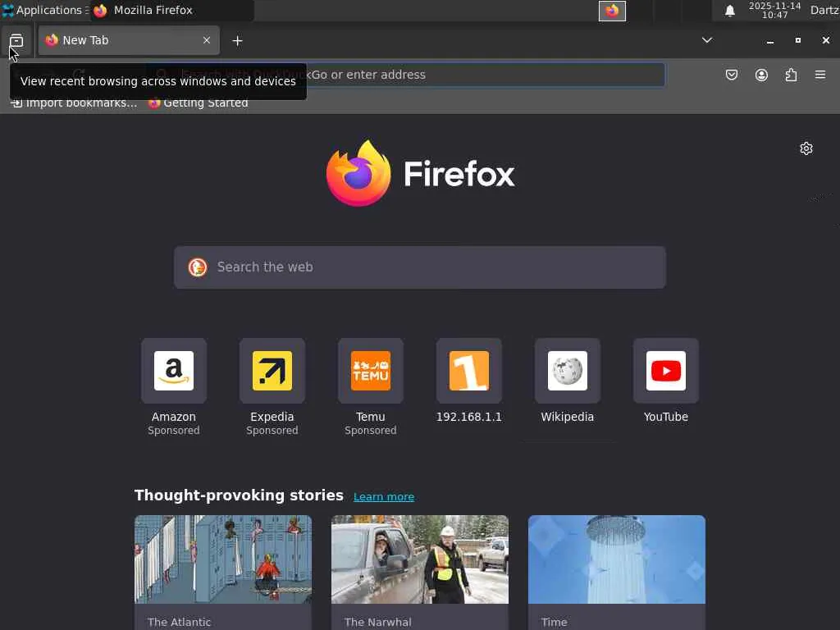The height and width of the screenshot is (630, 840).
Task: Open The Atlantic story card
Action: [223, 573]
